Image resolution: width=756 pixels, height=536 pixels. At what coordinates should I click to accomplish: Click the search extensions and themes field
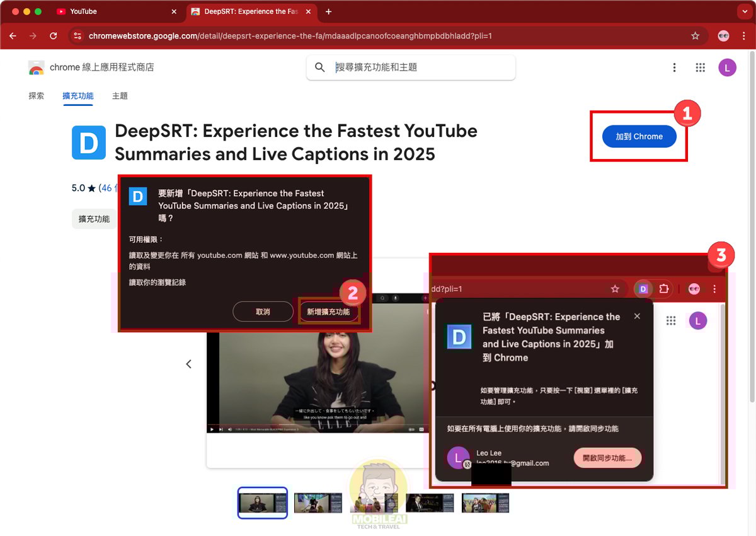click(411, 67)
